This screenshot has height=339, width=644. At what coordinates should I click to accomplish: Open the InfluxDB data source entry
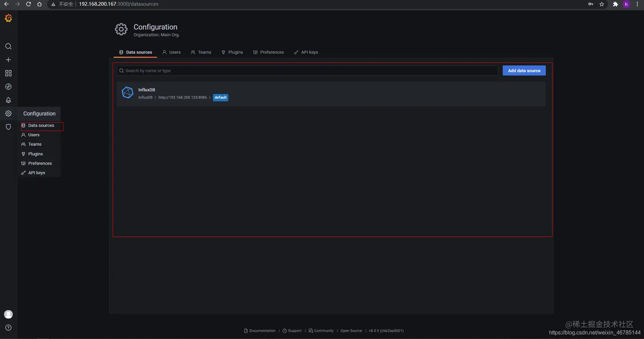point(331,94)
